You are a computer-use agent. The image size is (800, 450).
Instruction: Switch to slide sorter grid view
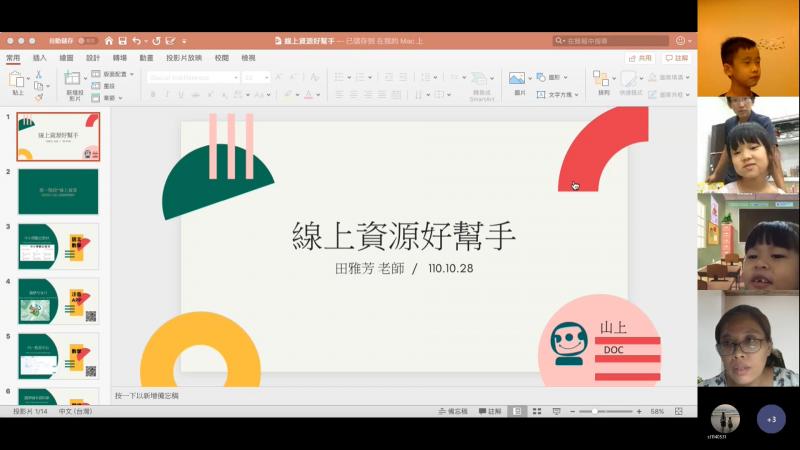click(537, 411)
